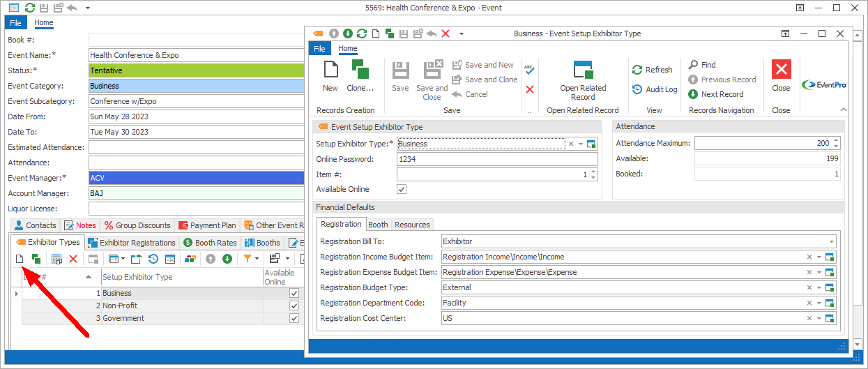Open the Audit Log
This screenshot has width=868, height=369.
point(654,89)
